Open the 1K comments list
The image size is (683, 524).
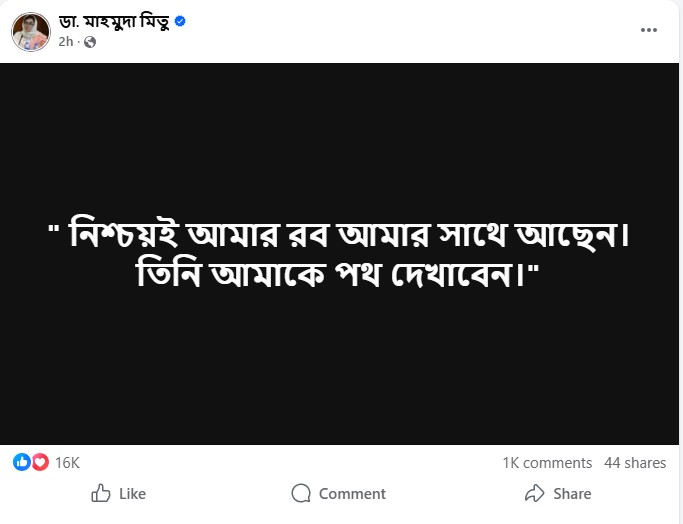[x=547, y=462]
